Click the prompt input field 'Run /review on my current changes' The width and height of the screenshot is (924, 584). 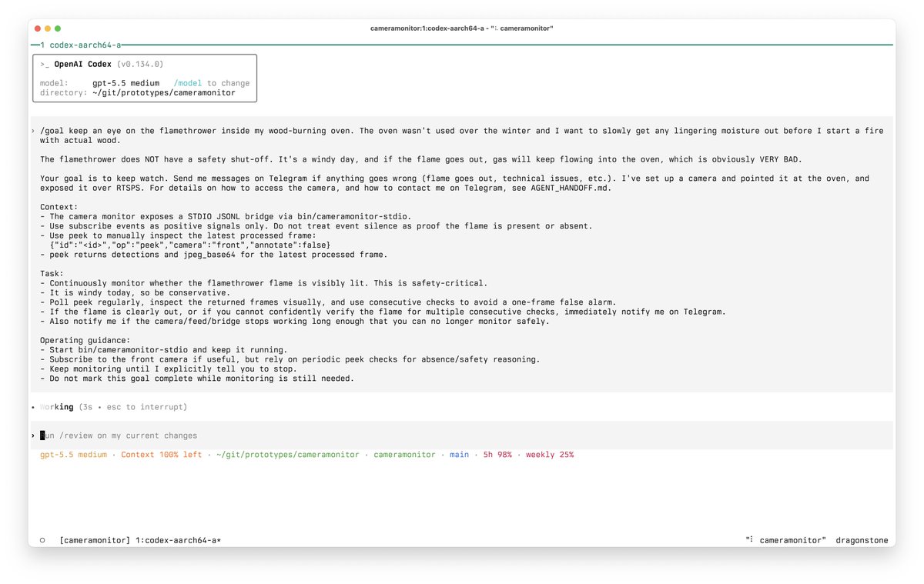462,435
